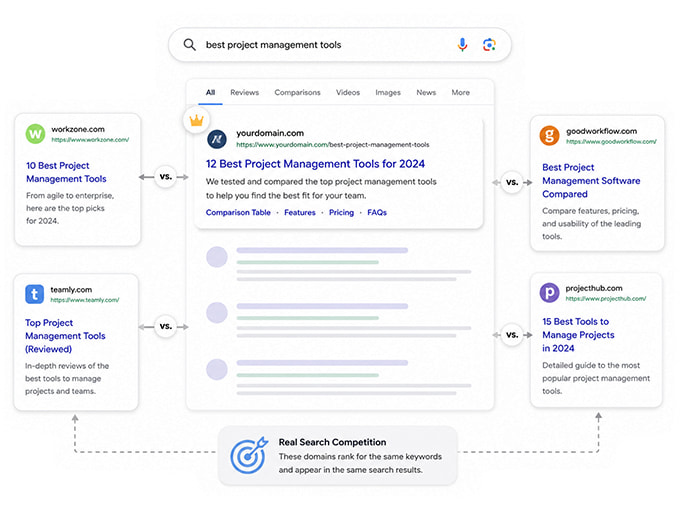Screen dimensions: 680x510
Task: Click the workzone.com URL text
Action: click(90, 140)
